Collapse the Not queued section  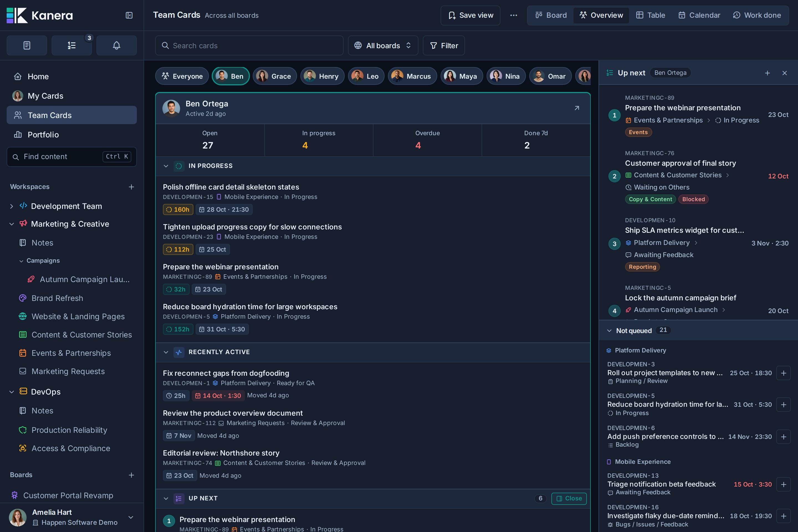coord(609,331)
